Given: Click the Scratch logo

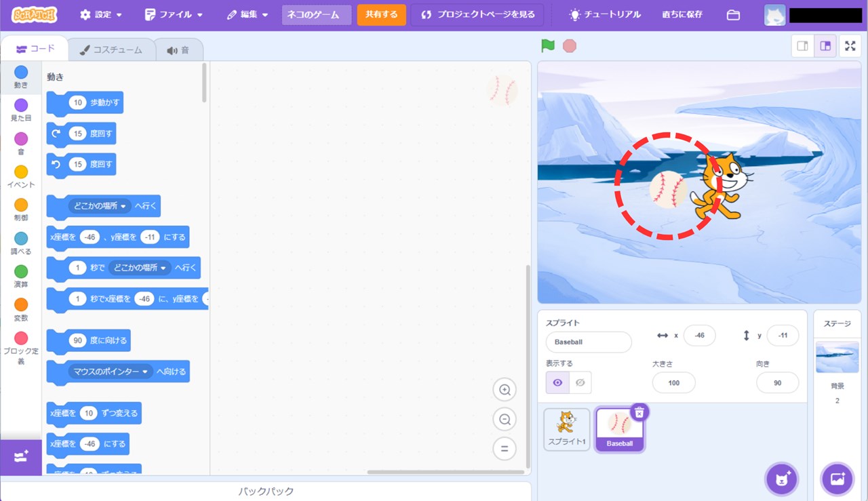Looking at the screenshot, I should coord(35,14).
